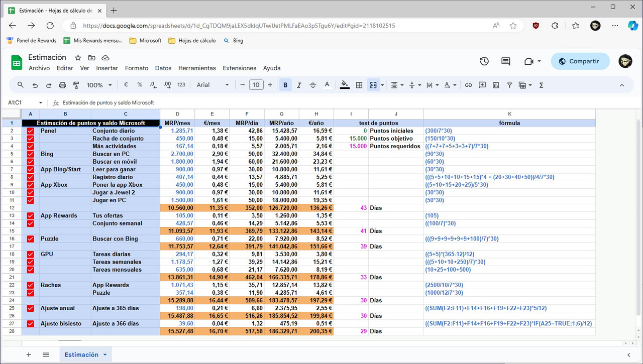Open the Formato menu
Image resolution: width=643 pixels, height=364 pixels.
tap(137, 68)
